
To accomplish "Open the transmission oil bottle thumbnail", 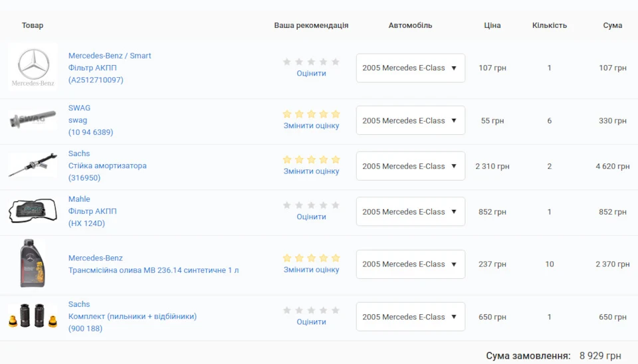I will click(33, 264).
